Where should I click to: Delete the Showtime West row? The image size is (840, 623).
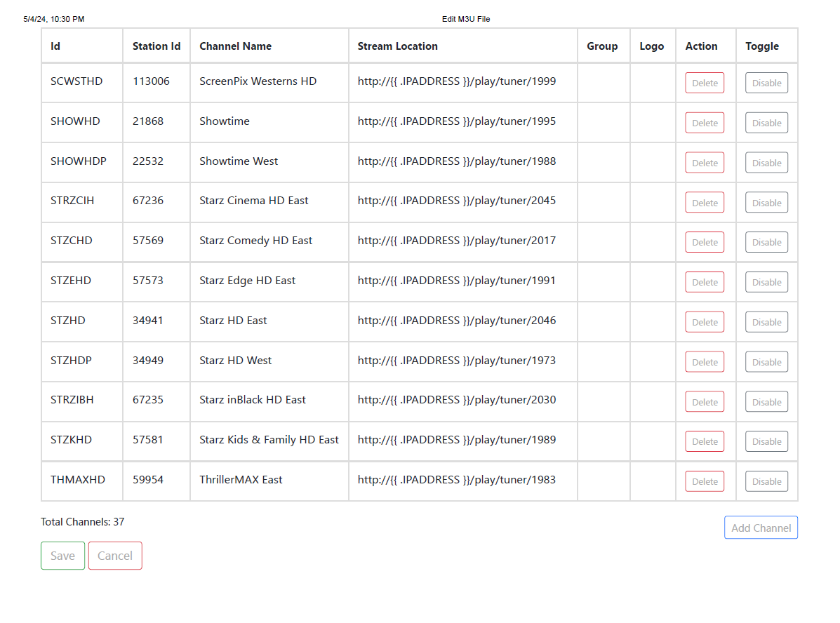click(705, 163)
